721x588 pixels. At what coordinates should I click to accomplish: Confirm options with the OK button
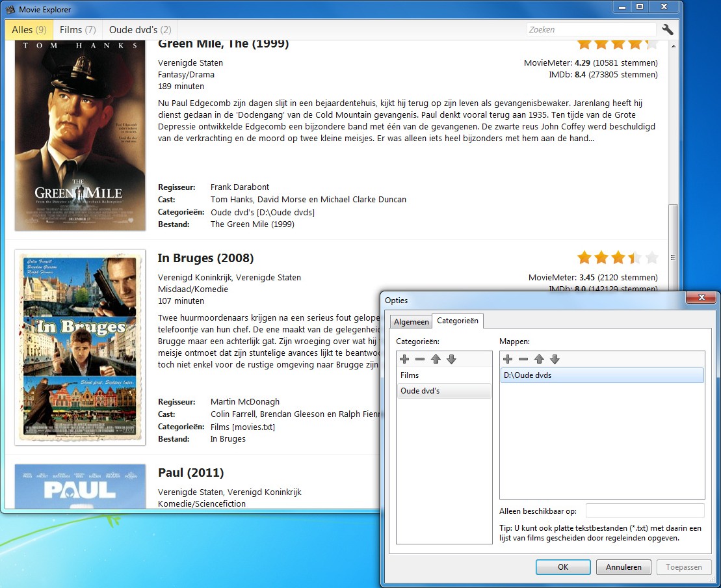[563, 567]
